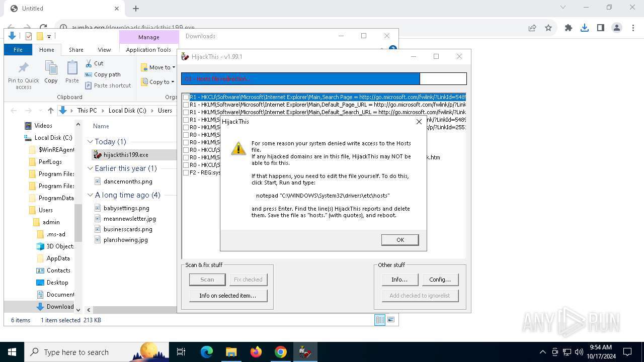The height and width of the screenshot is (362, 644).
Task: Close the HijackThis warning dialog
Action: point(419,122)
